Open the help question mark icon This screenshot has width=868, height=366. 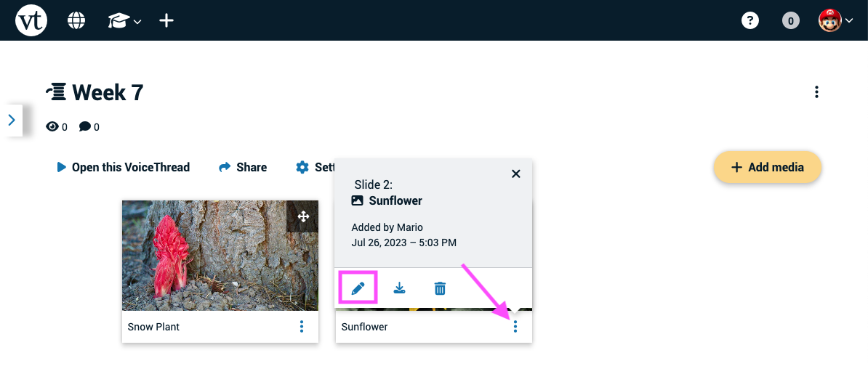point(750,21)
